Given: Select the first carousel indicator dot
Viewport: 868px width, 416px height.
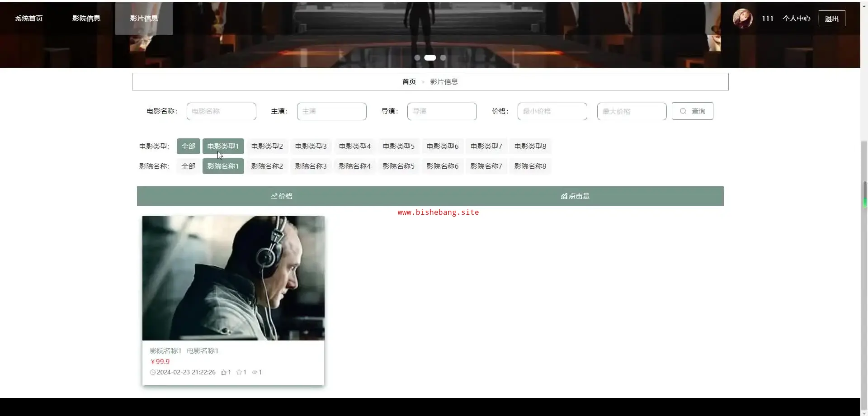Looking at the screenshot, I should tap(417, 58).
